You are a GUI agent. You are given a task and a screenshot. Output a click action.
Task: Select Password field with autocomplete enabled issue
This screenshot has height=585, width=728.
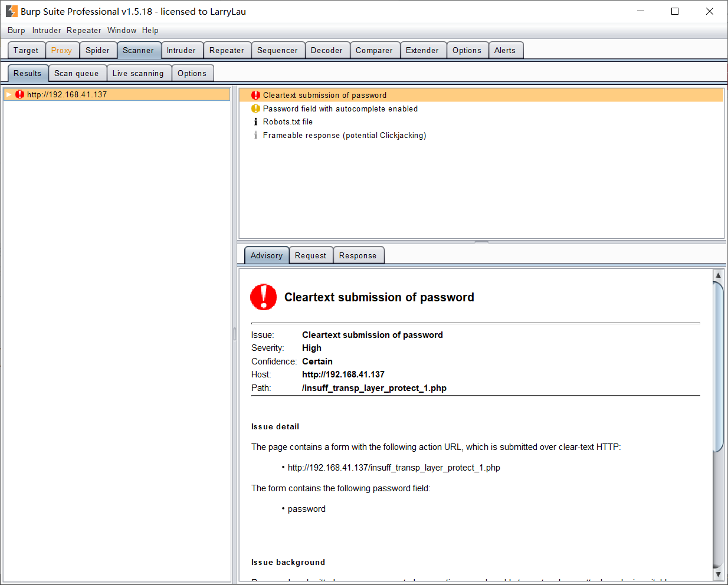click(481, 109)
